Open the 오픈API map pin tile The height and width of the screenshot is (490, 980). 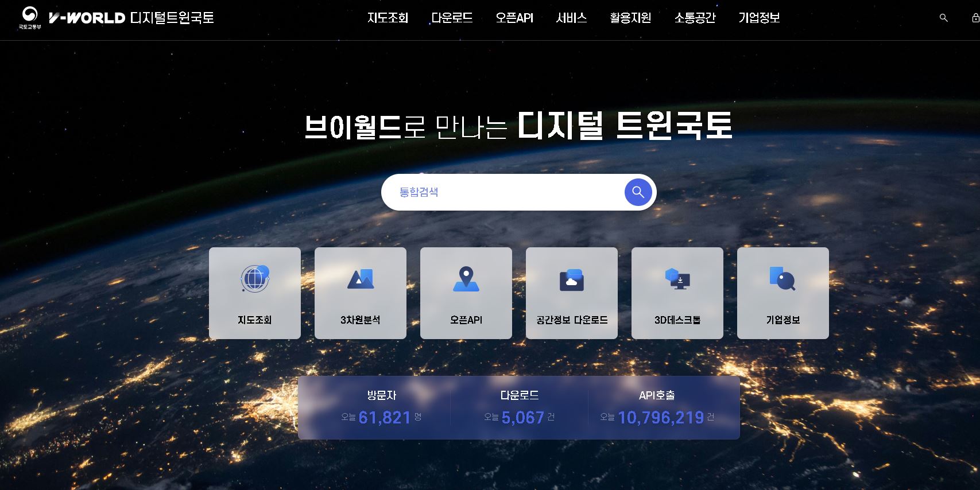pyautogui.click(x=466, y=293)
